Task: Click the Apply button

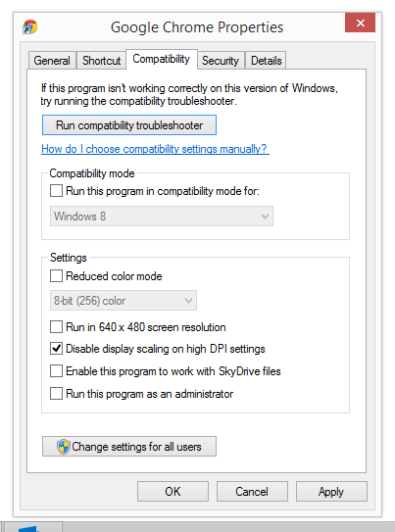Action: [331, 491]
